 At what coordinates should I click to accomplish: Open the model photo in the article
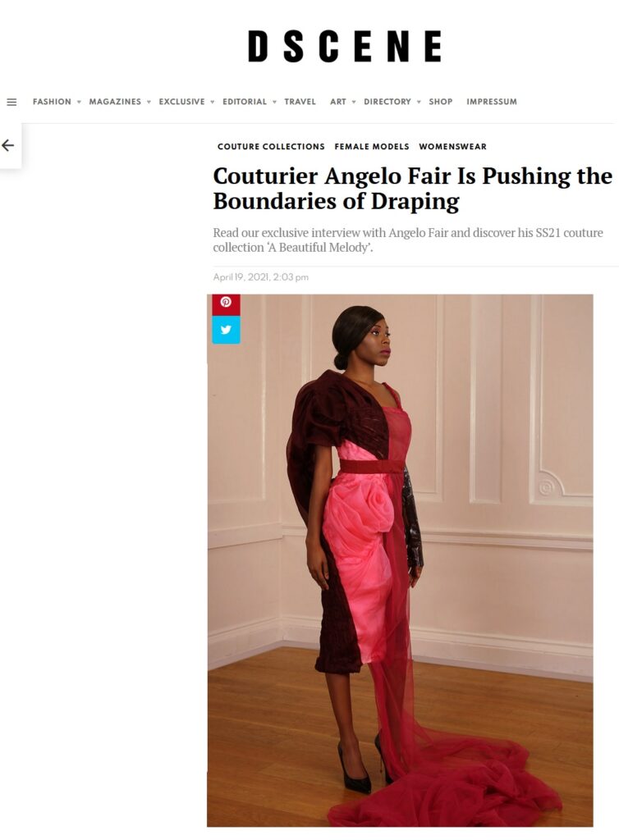tap(400, 560)
